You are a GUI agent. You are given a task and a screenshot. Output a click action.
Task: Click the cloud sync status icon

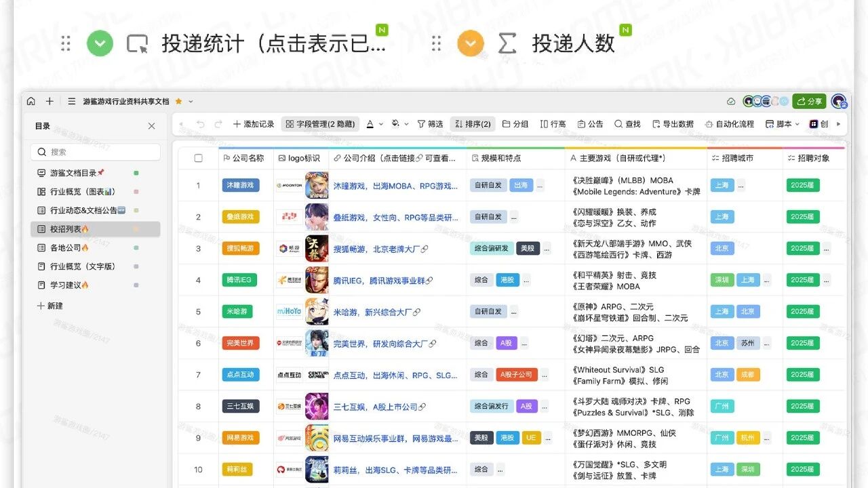[x=731, y=102]
